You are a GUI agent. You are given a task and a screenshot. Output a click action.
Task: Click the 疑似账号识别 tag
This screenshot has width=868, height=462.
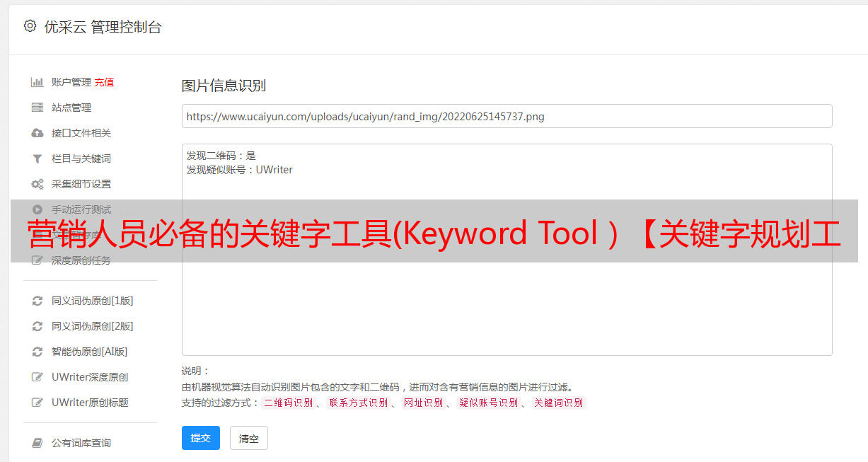tap(489, 403)
